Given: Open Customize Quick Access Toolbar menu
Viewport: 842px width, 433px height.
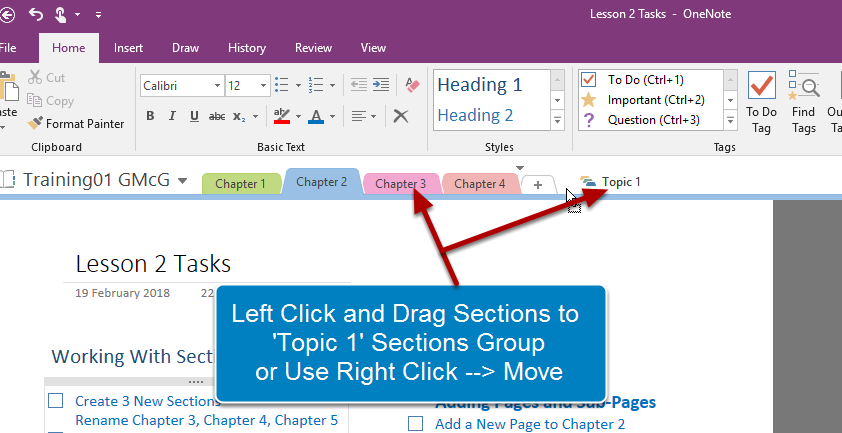Looking at the screenshot, I should tap(98, 15).
